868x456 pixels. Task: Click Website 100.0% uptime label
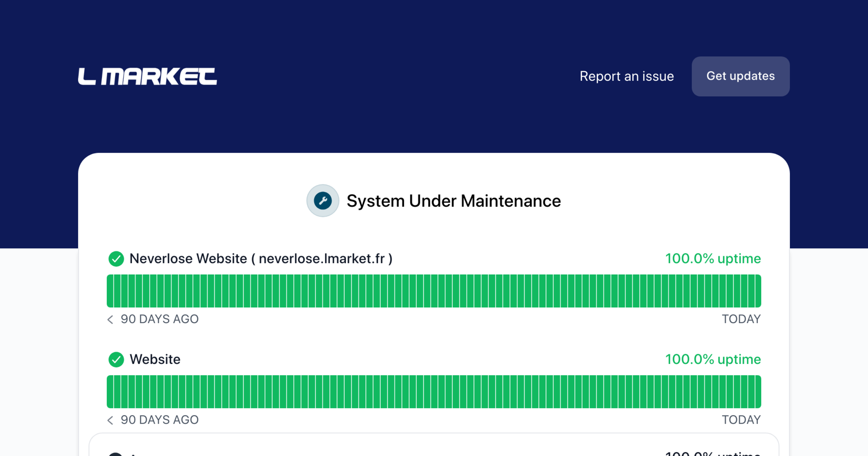(713, 359)
